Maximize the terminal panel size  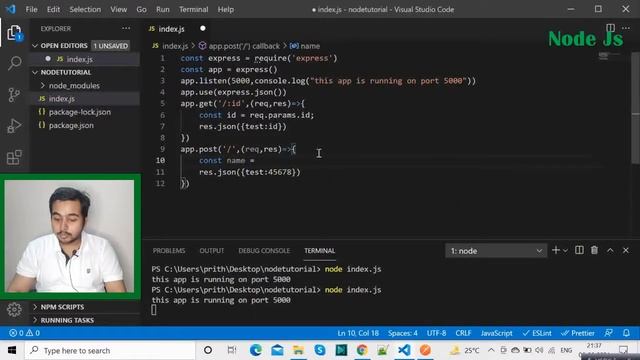(x=610, y=250)
